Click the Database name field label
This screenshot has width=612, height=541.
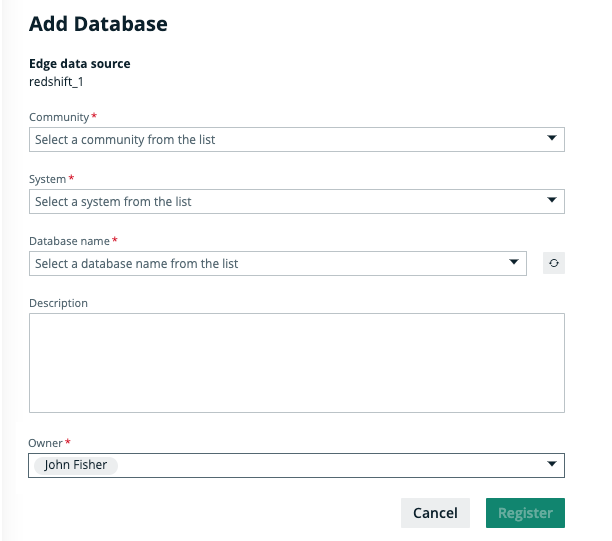click(70, 241)
